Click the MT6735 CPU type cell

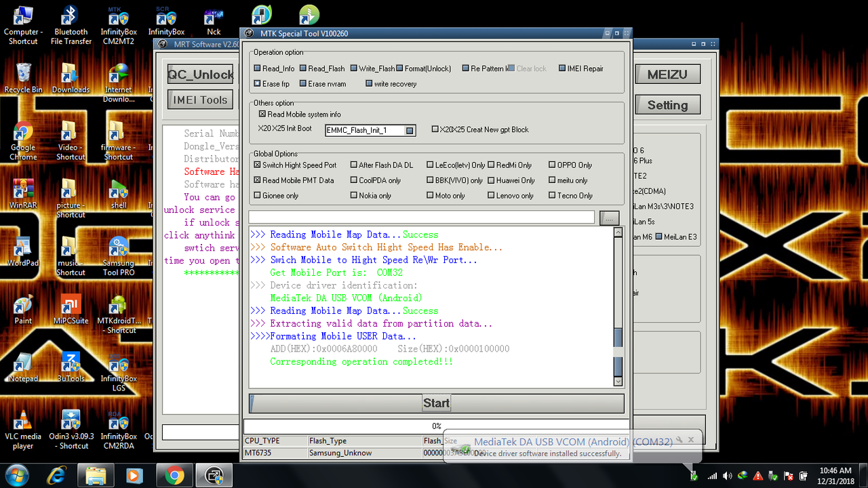(275, 453)
